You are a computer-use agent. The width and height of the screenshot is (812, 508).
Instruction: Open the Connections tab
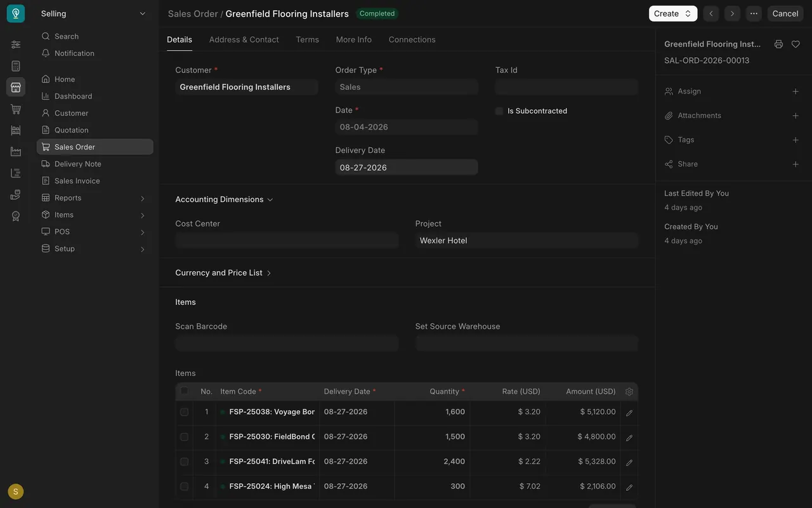coord(412,39)
